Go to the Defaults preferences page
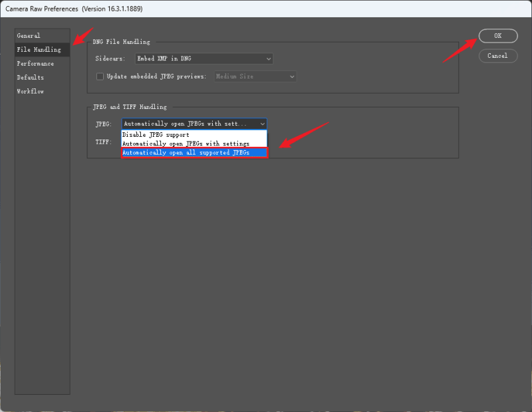Screen dimensions: 532x412 (31, 78)
